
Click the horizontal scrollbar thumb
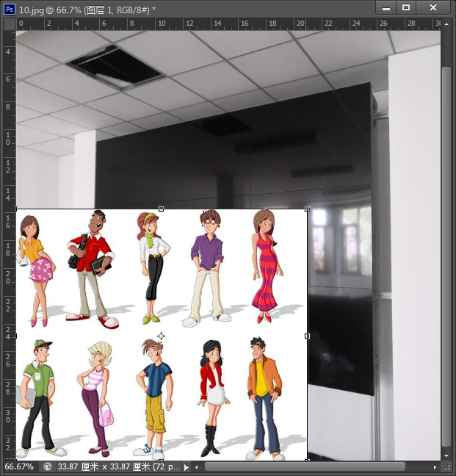[x=305, y=467]
